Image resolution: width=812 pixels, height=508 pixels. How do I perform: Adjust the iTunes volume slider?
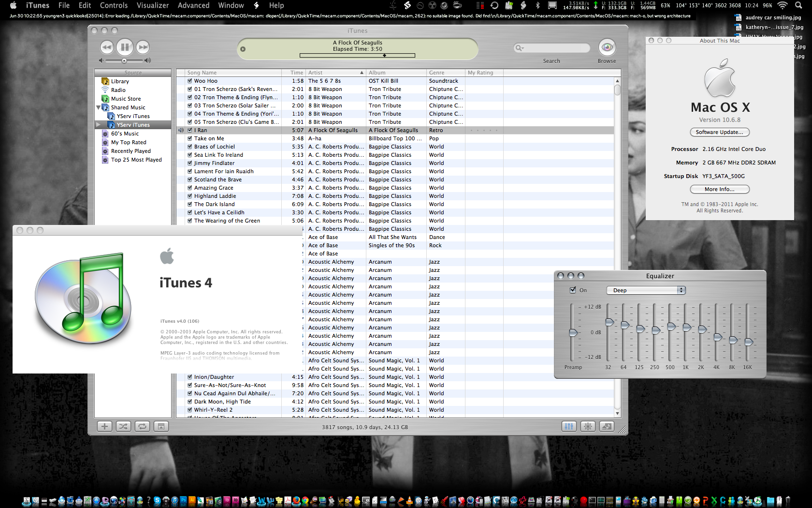[x=125, y=60]
